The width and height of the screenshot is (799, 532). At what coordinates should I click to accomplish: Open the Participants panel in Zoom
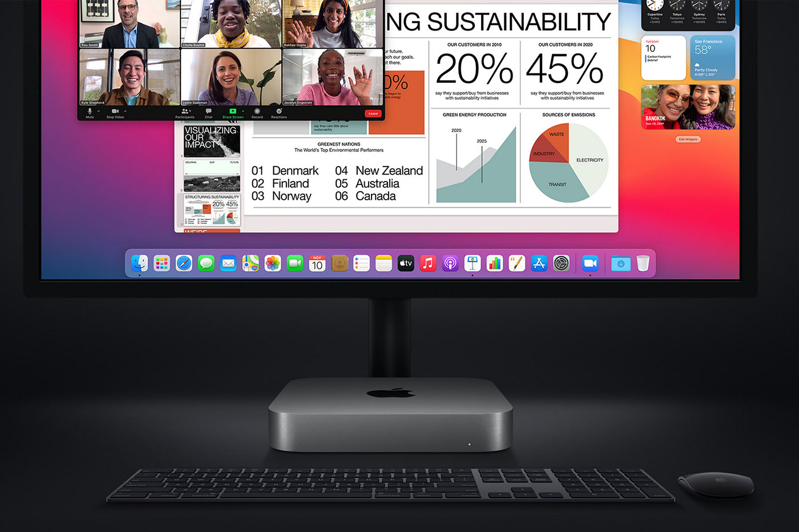point(185,113)
